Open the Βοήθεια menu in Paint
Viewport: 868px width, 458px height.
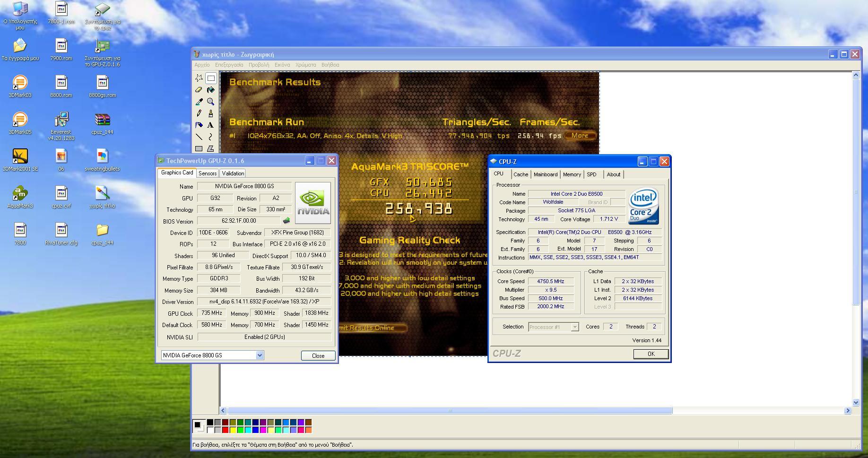pyautogui.click(x=330, y=65)
